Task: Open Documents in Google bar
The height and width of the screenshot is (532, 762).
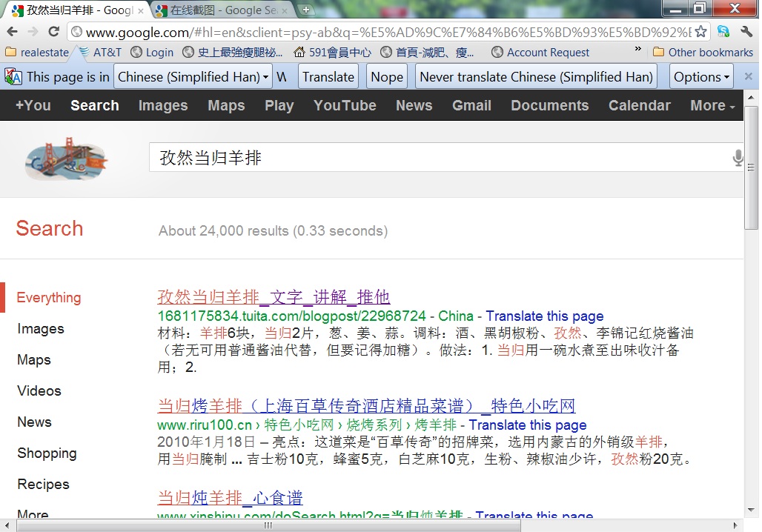Action: (549, 105)
